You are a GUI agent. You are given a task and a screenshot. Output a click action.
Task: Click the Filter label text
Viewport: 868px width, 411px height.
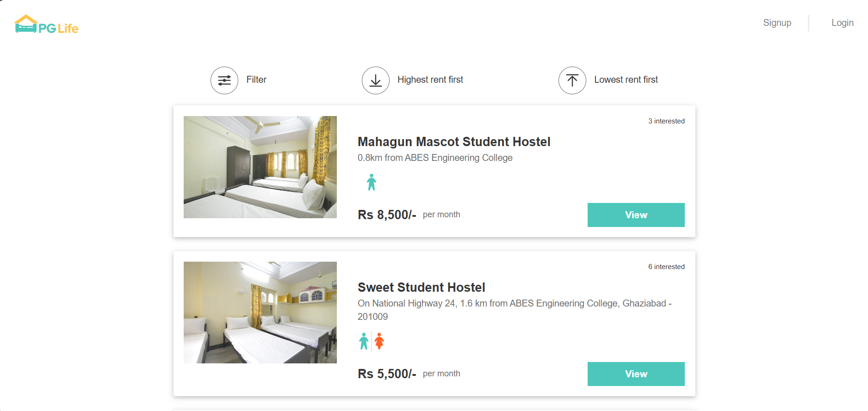click(x=256, y=80)
